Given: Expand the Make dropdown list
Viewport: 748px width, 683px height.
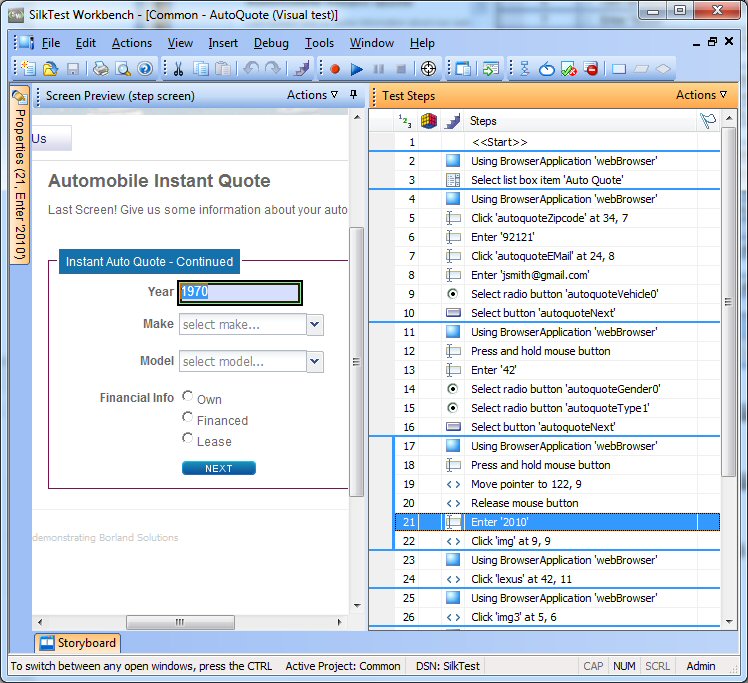Looking at the screenshot, I should (x=315, y=325).
